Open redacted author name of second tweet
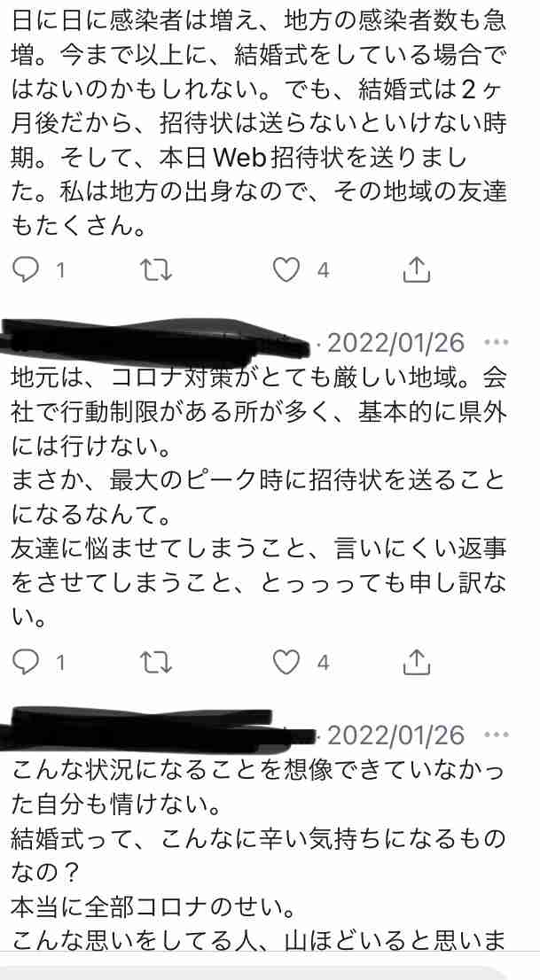Image resolution: width=540 pixels, height=980 pixels. (x=155, y=343)
